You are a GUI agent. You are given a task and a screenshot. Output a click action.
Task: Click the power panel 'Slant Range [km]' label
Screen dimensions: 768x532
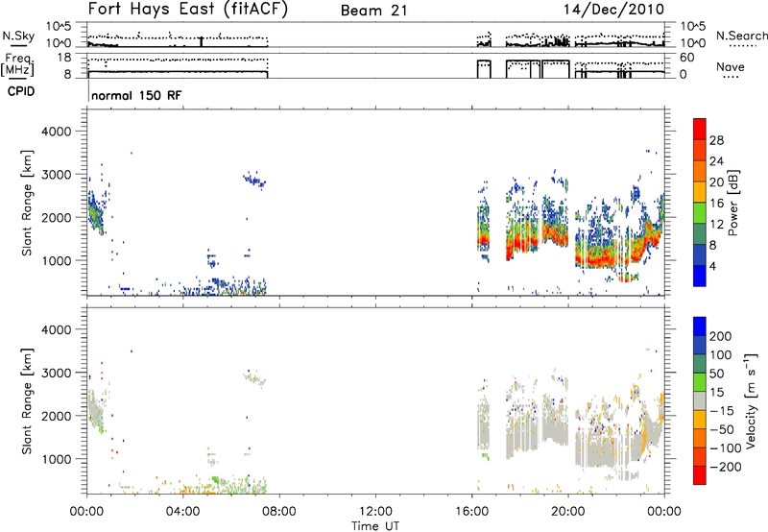(27, 203)
